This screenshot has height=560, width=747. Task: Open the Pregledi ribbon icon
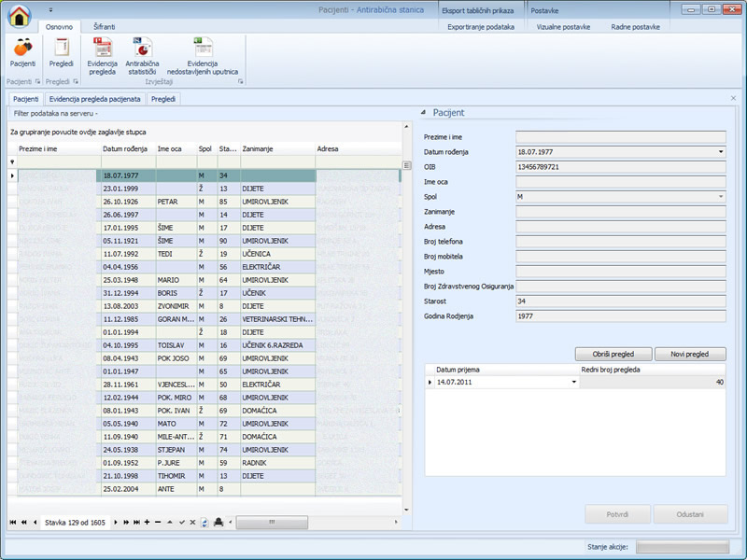(x=62, y=53)
